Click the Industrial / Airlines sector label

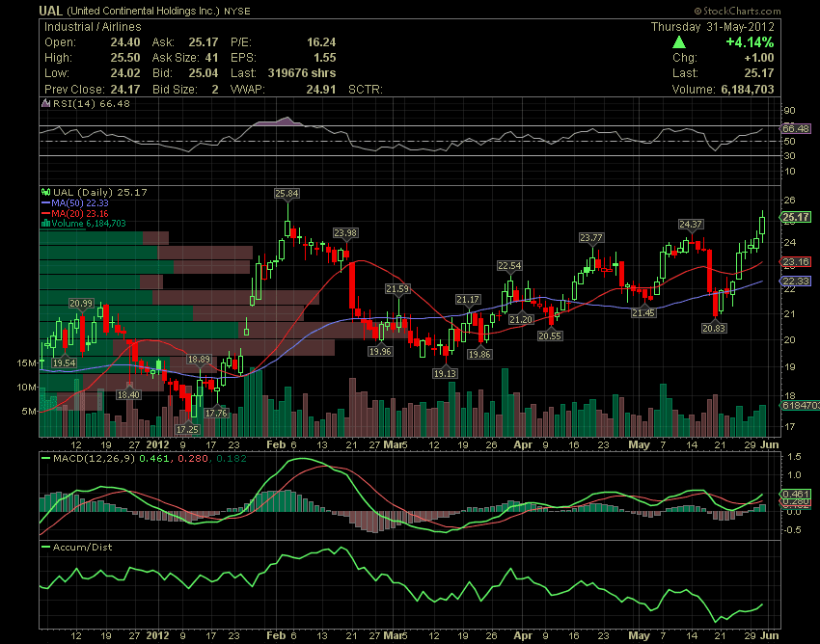point(93,27)
